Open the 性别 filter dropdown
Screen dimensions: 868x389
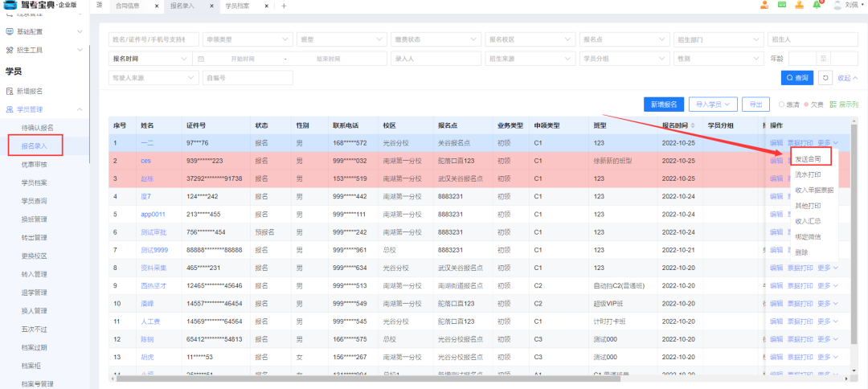[718, 59]
